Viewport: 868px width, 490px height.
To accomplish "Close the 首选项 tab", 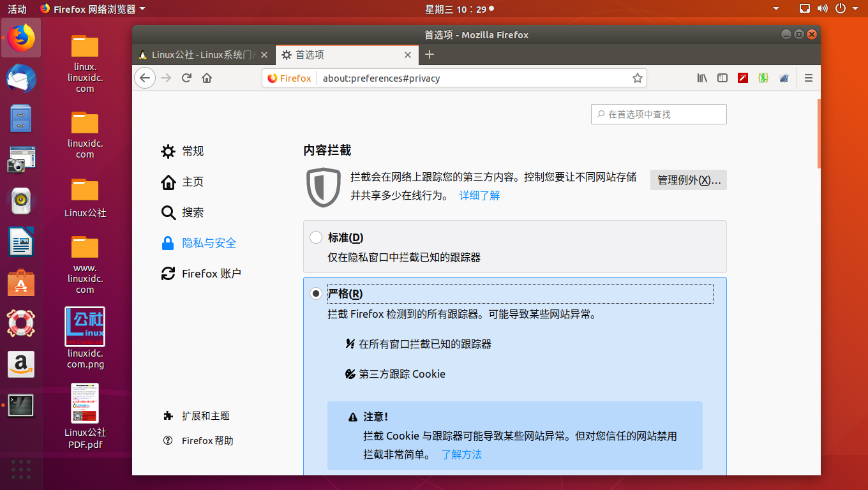I will [408, 55].
